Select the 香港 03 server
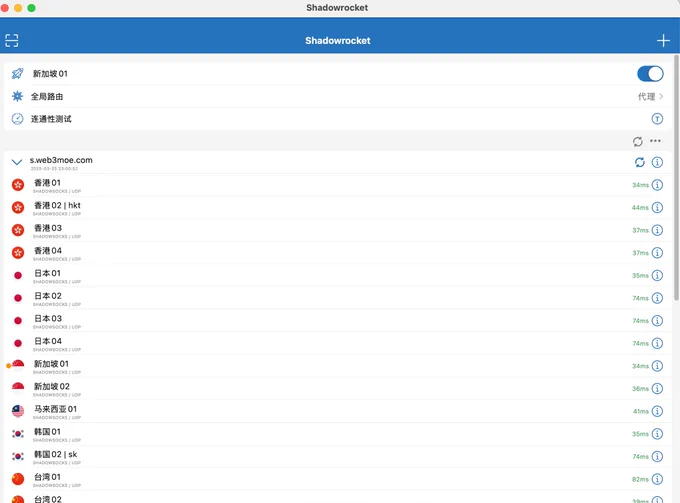680x503 pixels. click(x=340, y=230)
